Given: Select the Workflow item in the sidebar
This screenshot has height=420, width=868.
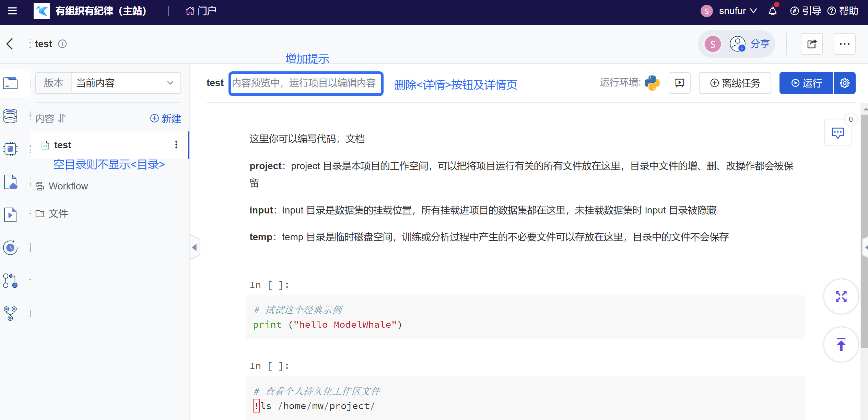Looking at the screenshot, I should coord(68,186).
